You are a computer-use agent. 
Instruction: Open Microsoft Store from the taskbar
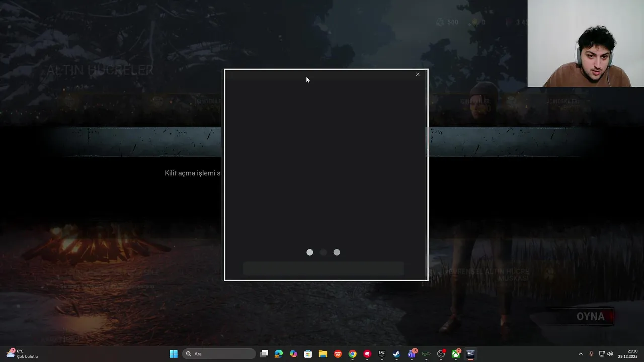pyautogui.click(x=308, y=354)
